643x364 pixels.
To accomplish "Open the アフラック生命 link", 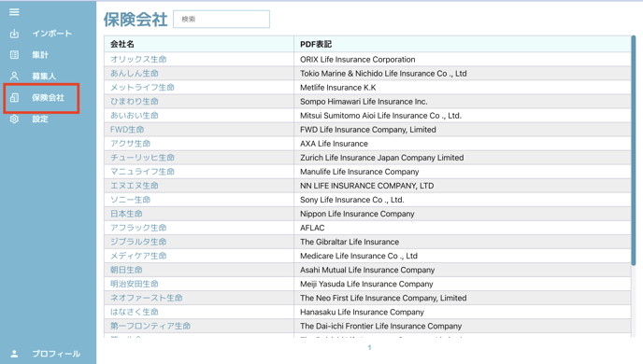I will (x=138, y=228).
